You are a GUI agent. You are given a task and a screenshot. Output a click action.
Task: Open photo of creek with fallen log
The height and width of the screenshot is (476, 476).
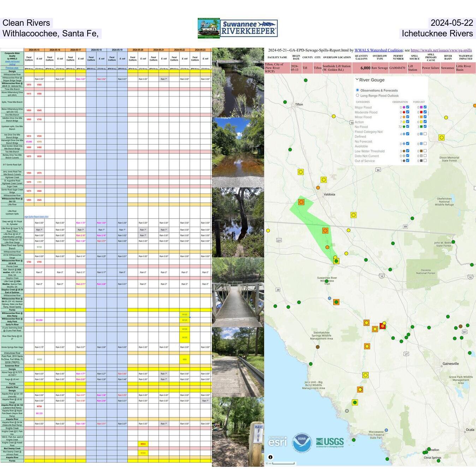(238, 83)
